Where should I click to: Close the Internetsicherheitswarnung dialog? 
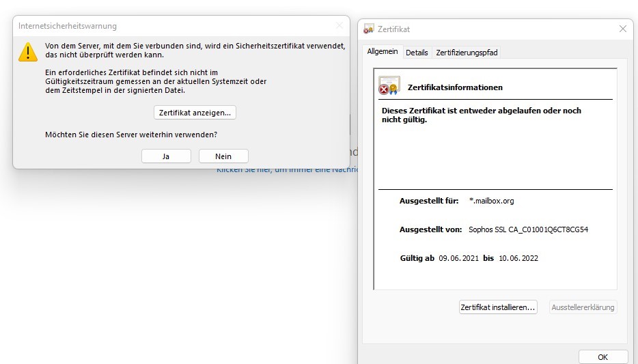[x=339, y=26]
